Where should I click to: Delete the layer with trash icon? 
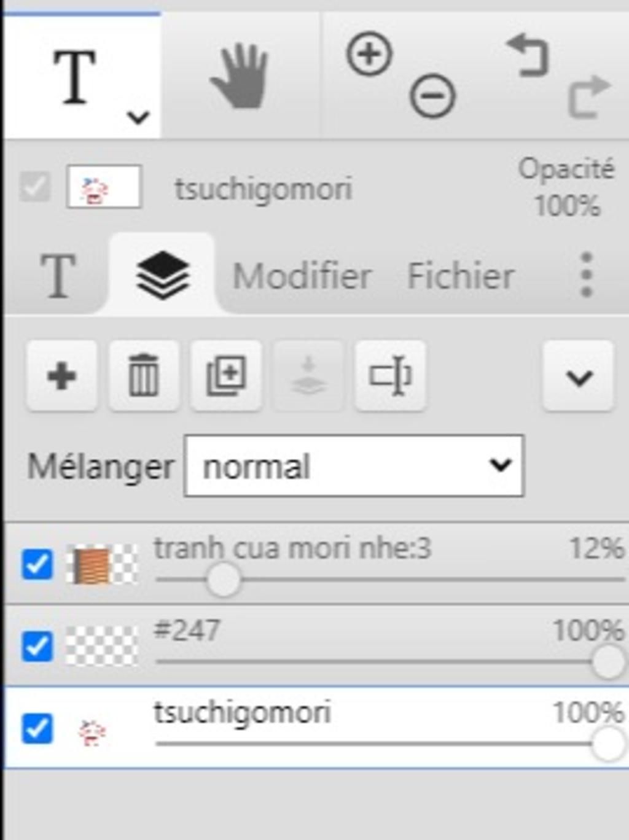click(x=144, y=376)
